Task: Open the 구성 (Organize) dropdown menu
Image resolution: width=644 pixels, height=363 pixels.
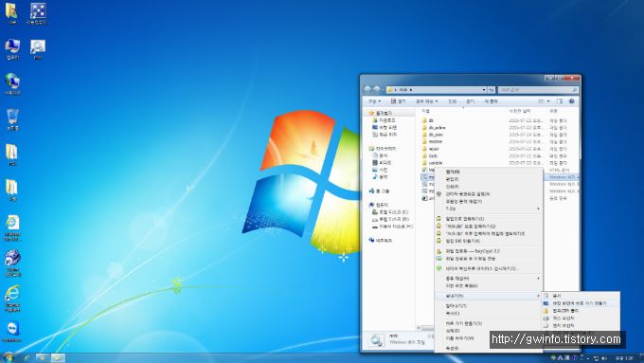Action: point(374,101)
